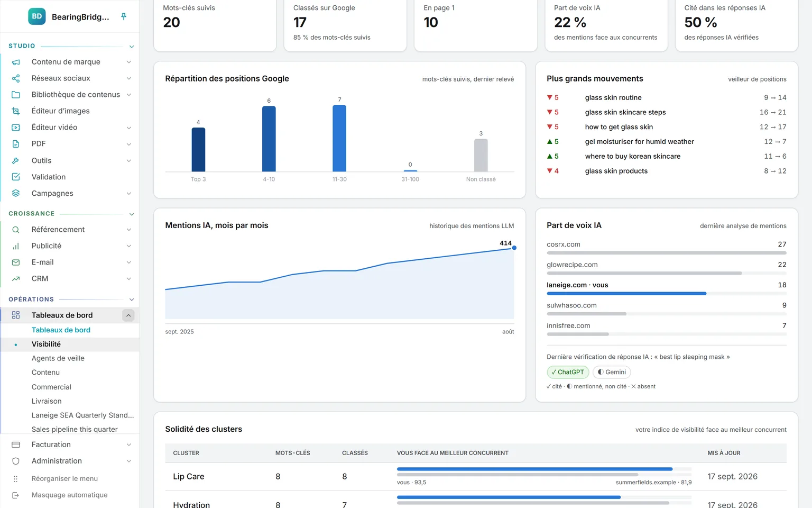Screen dimensions: 812x508
Task: Click the Éditeur vidéo play icon
Action: coord(16,128)
